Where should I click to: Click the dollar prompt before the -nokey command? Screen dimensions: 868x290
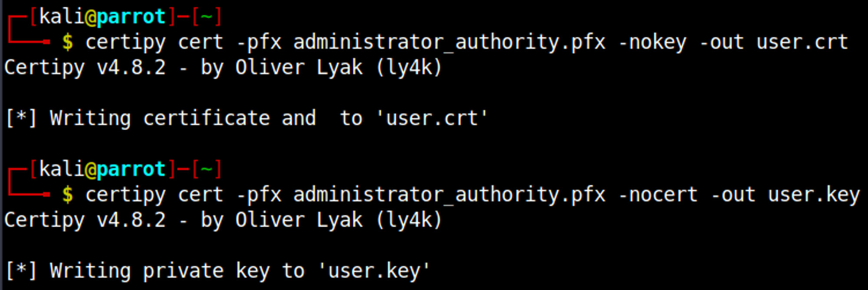[67, 42]
